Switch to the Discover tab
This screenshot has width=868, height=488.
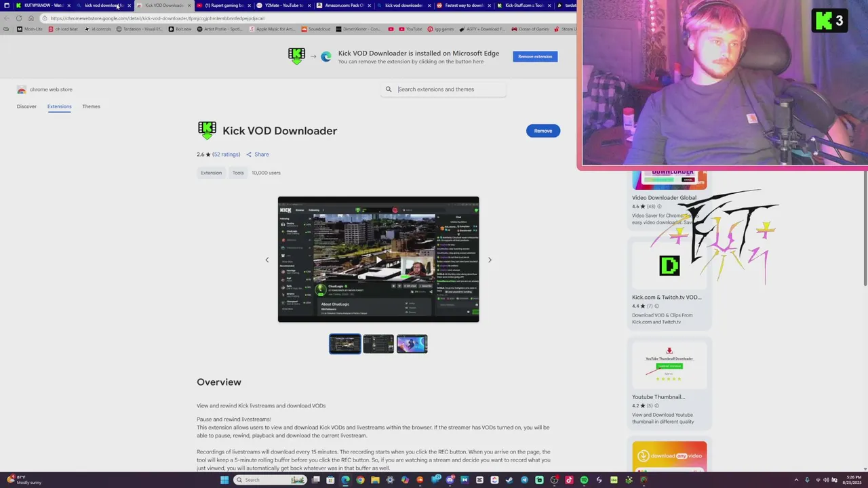pos(26,106)
